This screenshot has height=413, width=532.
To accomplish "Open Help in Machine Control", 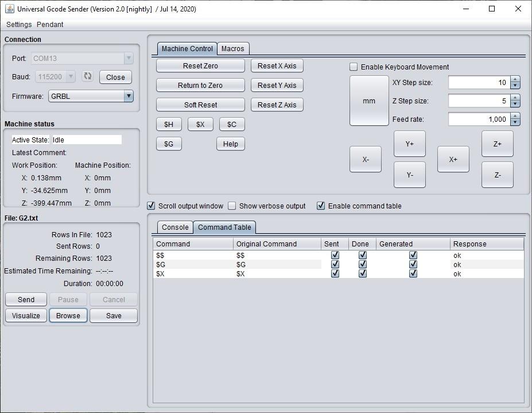I will [230, 144].
